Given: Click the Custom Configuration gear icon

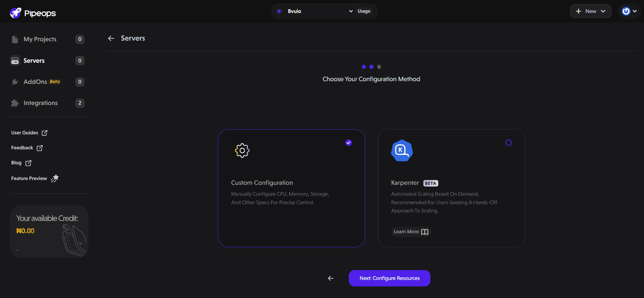Looking at the screenshot, I should [242, 150].
